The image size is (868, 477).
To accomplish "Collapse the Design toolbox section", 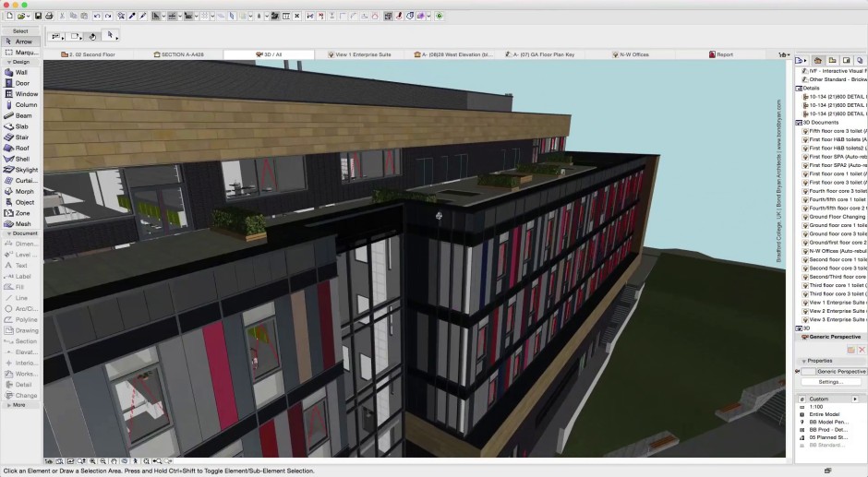I will (x=9, y=63).
